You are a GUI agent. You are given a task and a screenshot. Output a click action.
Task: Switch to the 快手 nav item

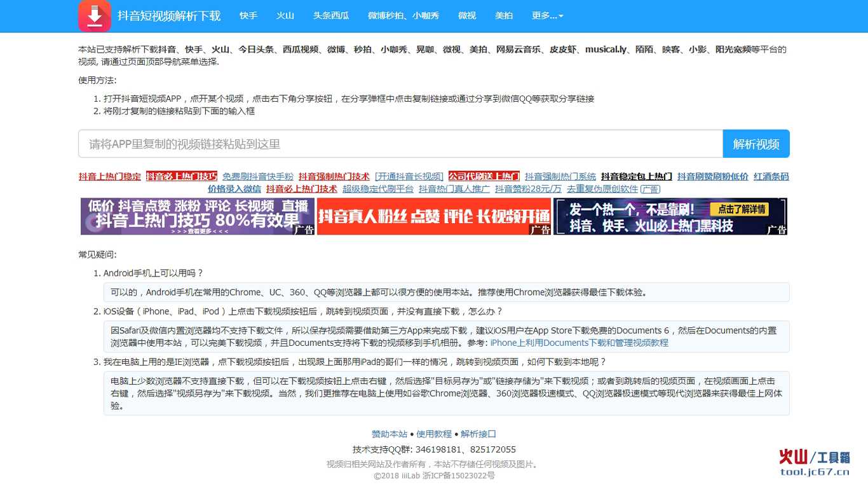click(x=248, y=16)
